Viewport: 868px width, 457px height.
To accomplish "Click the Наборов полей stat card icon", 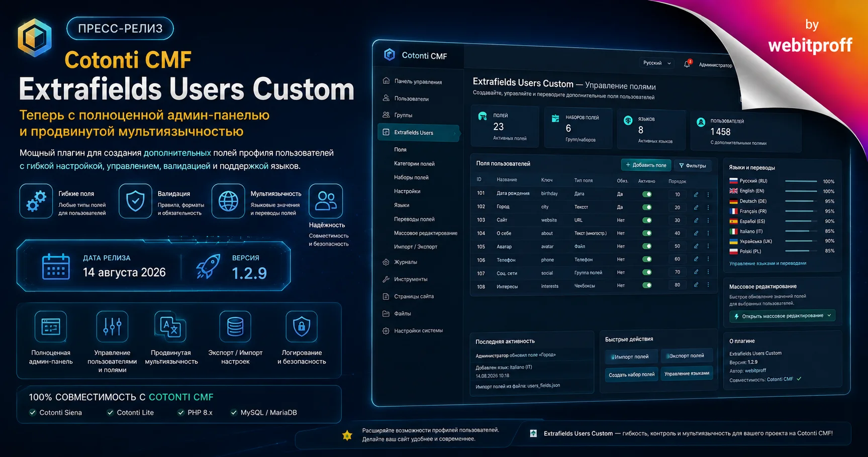I will pos(555,119).
